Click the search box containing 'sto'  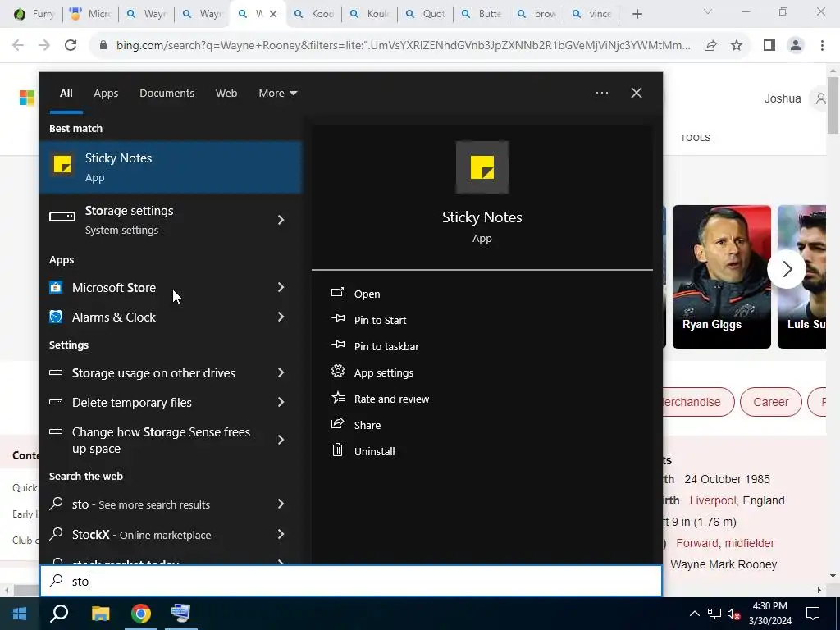pos(351,582)
